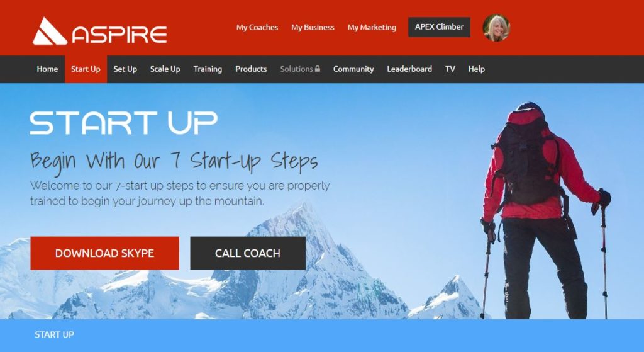Open the TV menu item
The image size is (644, 352).
(450, 69)
